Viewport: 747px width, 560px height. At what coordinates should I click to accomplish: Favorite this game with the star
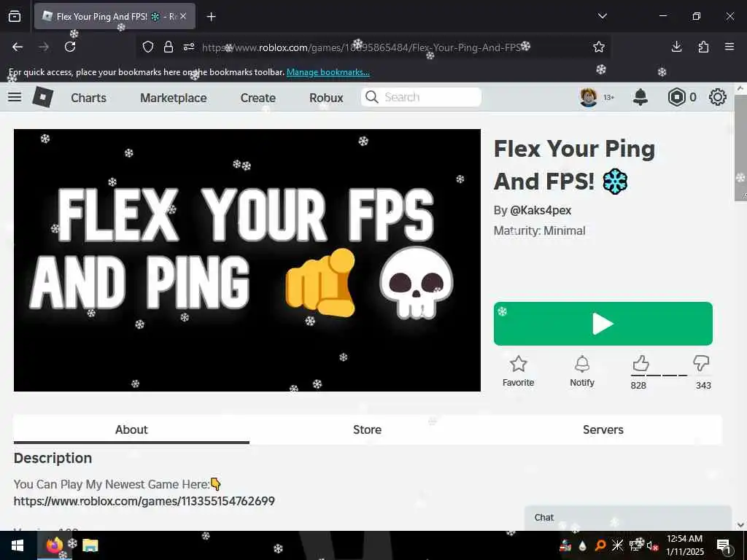pos(519,371)
